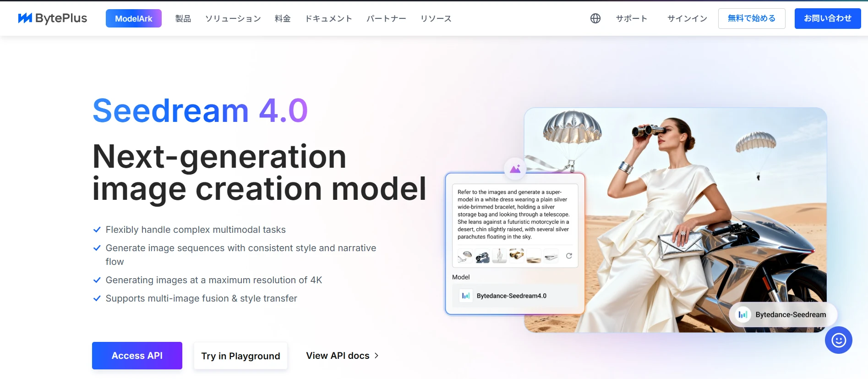Click the purple image-generation icon above the prompt card
The width and height of the screenshot is (868, 379).
coord(515,169)
